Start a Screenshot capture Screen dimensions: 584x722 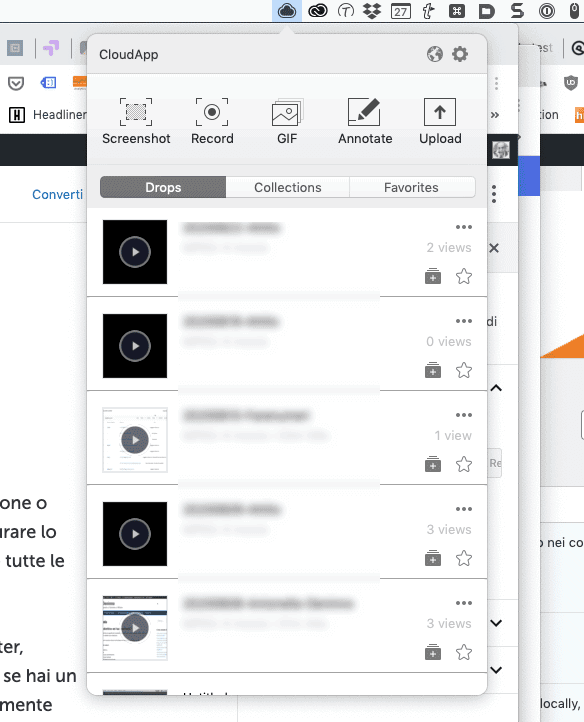pyautogui.click(x=136, y=122)
